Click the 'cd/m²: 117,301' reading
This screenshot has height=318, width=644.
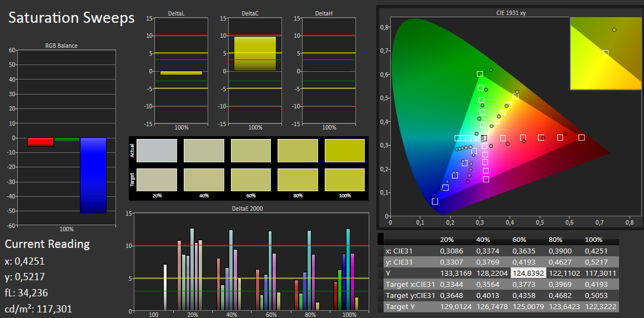tap(38, 309)
